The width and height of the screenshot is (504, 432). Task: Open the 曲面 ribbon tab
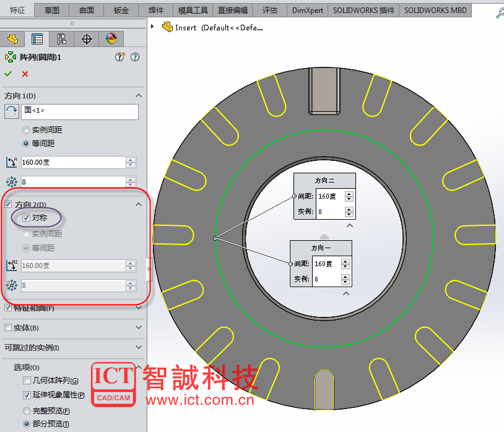point(87,11)
